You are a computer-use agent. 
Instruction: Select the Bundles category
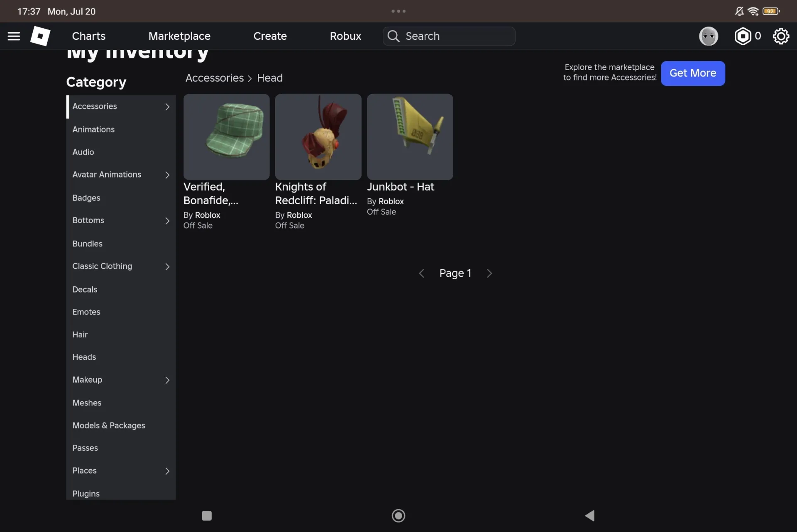pos(121,243)
